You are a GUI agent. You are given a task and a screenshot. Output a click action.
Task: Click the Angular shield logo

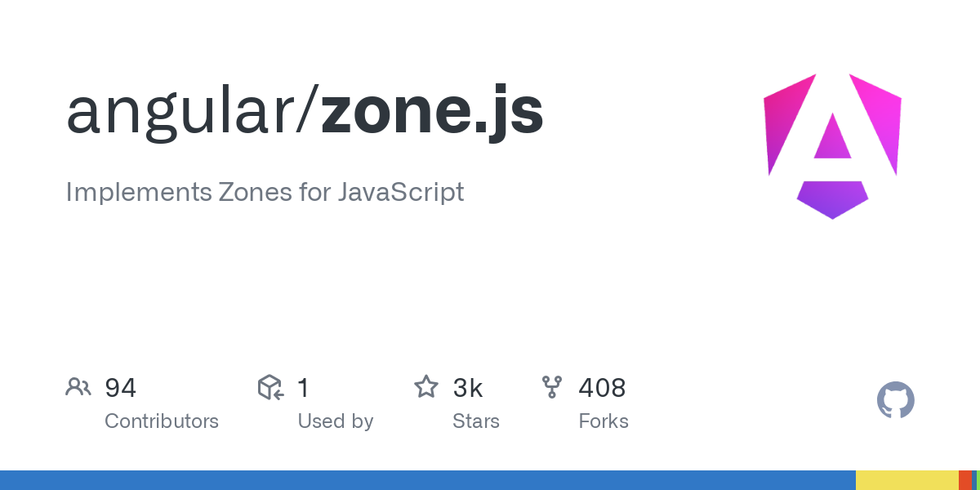pos(832,147)
